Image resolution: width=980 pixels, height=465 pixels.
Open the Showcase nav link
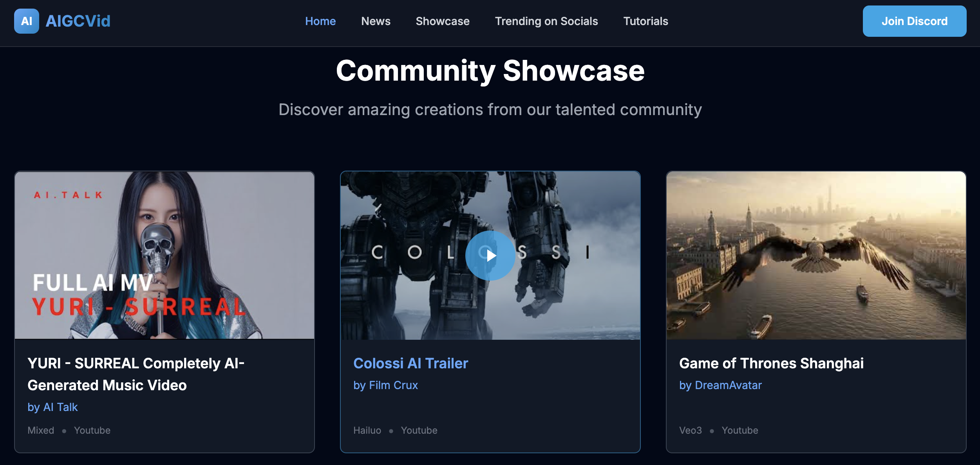click(442, 21)
